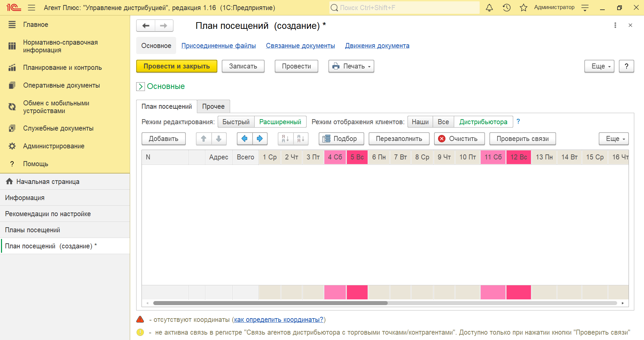Open favorites star icon

coord(524,8)
